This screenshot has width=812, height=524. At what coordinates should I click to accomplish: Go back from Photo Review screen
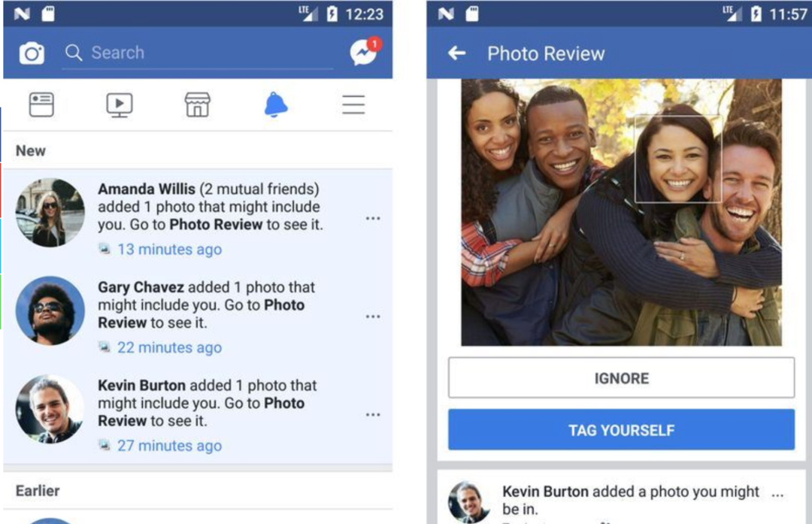[457, 53]
